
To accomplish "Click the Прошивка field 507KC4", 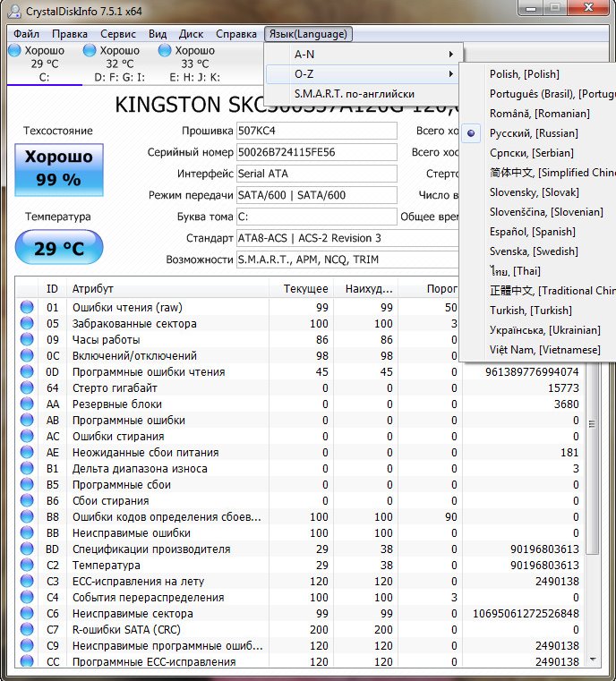I will click(317, 131).
